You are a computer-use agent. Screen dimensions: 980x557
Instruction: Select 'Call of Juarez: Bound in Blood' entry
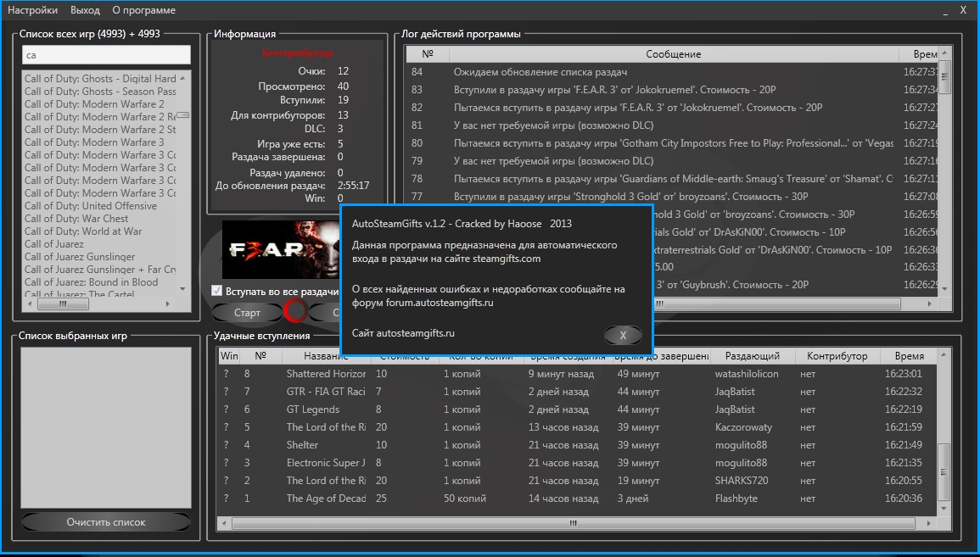tap(92, 282)
